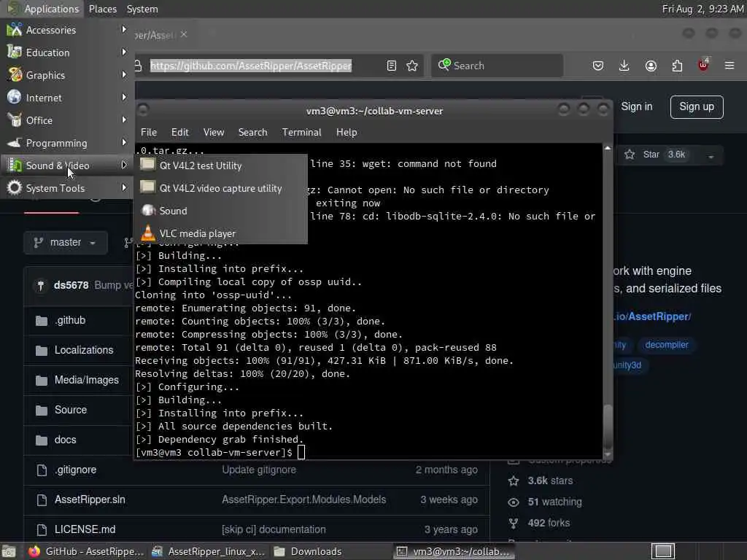Open the LICENSE.md file
The image size is (747, 560).
(85, 529)
